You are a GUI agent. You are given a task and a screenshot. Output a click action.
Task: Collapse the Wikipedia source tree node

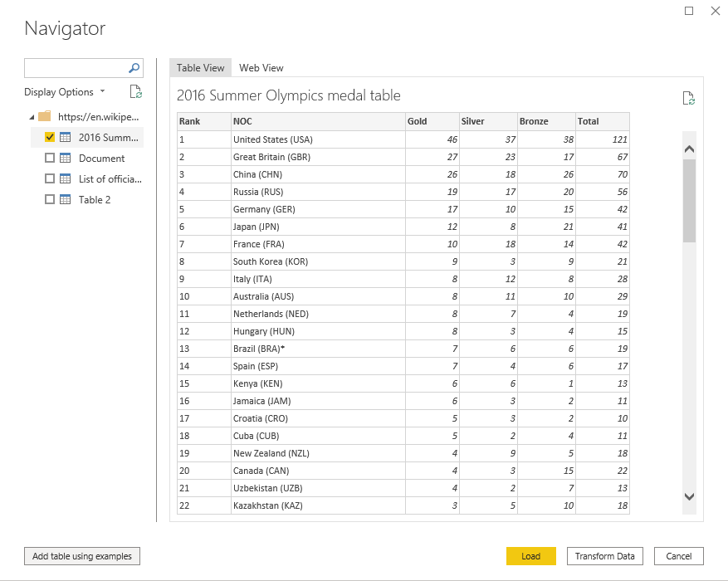[32, 117]
